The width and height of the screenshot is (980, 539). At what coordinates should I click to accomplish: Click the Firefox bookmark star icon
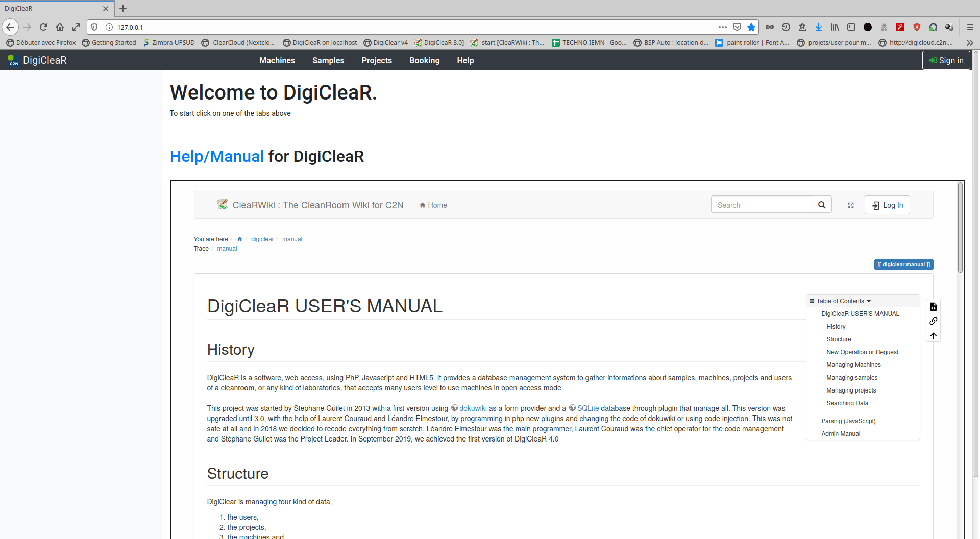pyautogui.click(x=751, y=27)
